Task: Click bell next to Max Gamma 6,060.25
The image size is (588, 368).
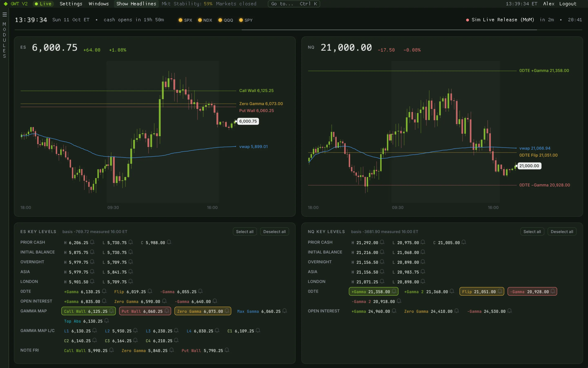Action: click(285, 311)
